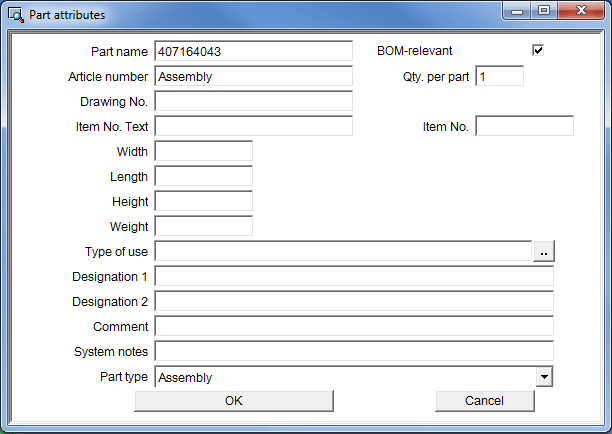612x434 pixels.
Task: Click the Designation 1 text field
Action: pyautogui.click(x=353, y=276)
